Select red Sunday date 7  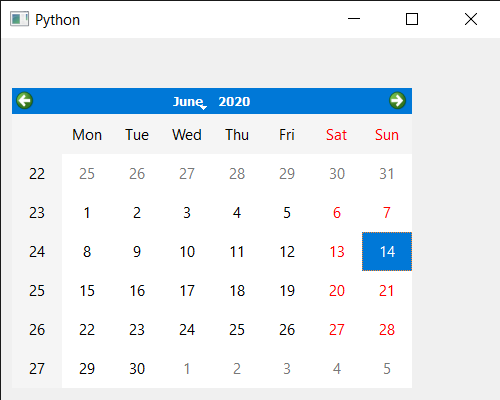coord(387,213)
